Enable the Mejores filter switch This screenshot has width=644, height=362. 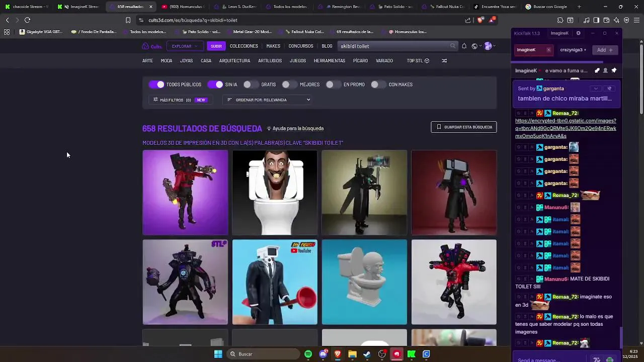point(289,84)
